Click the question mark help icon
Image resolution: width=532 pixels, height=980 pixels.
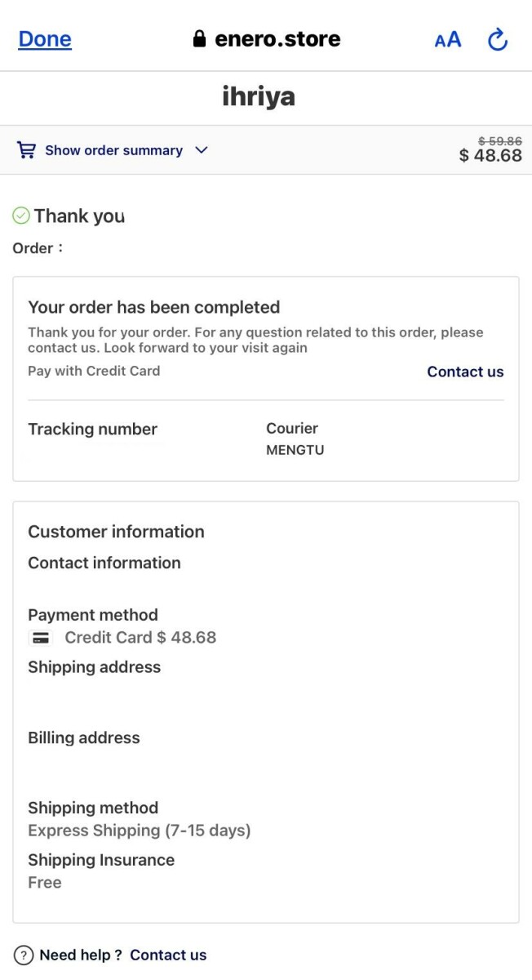click(24, 955)
